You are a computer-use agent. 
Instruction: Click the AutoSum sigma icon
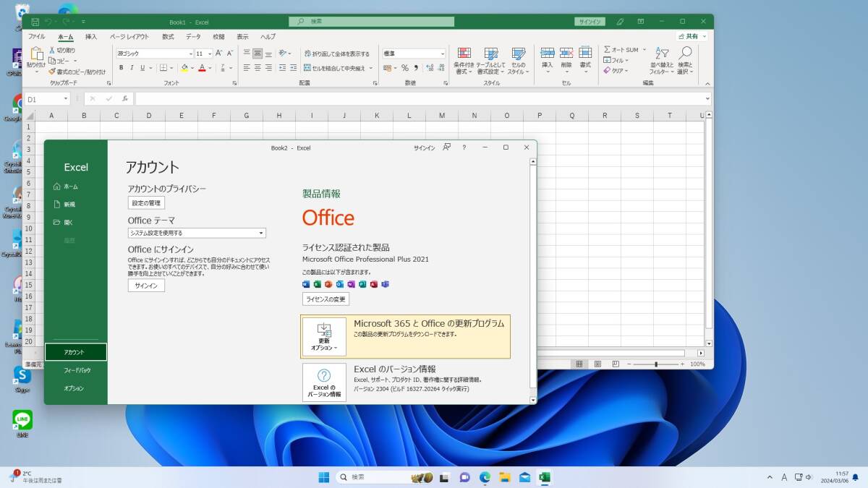pyautogui.click(x=608, y=50)
